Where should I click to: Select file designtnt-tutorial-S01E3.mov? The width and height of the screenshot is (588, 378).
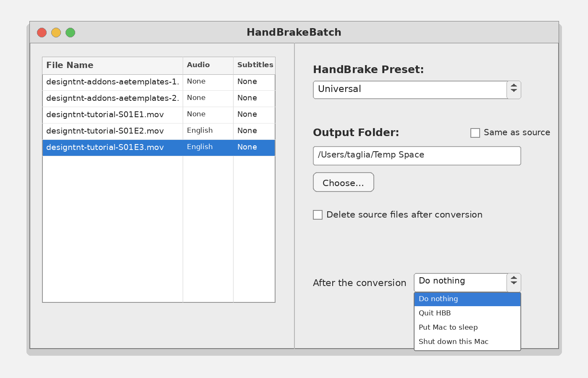point(159,148)
